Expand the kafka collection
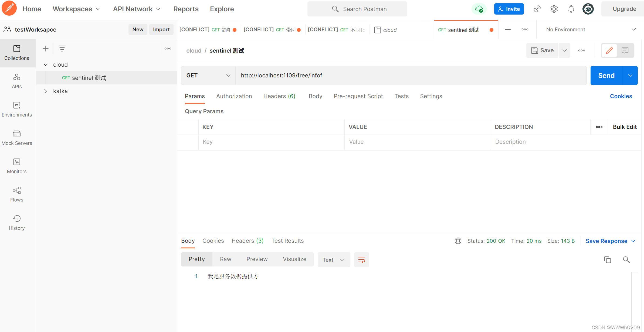 click(46, 91)
